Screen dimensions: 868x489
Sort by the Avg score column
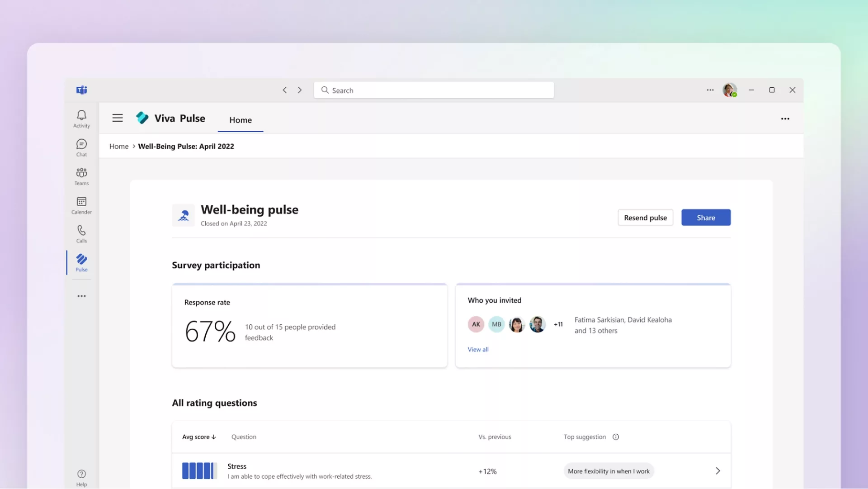[x=199, y=437]
